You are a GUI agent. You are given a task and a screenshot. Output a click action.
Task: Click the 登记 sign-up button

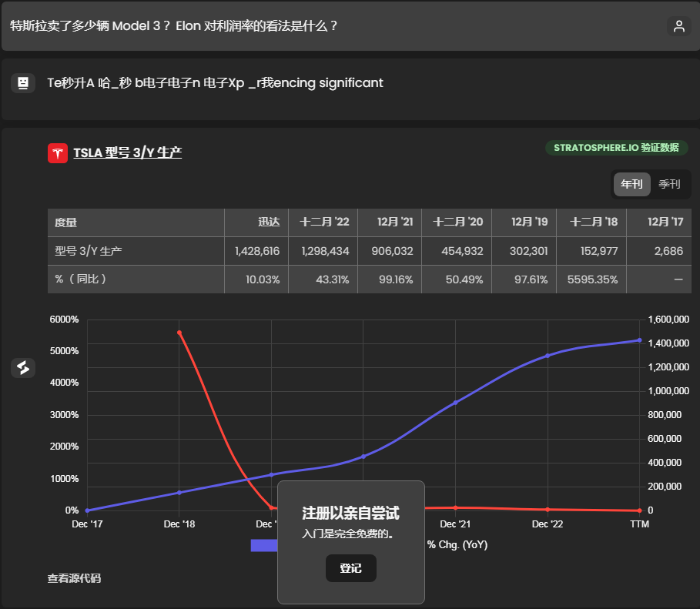(350, 568)
